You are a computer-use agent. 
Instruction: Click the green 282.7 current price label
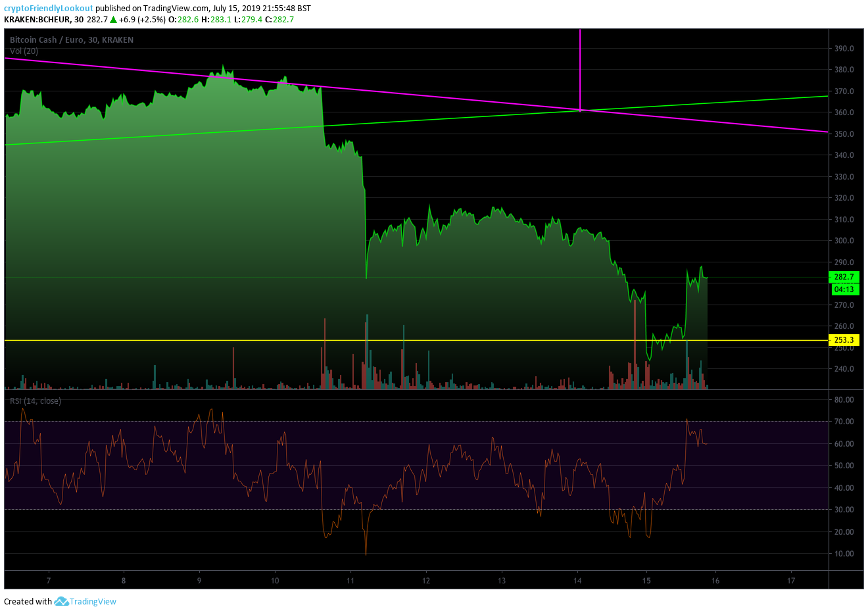click(x=844, y=277)
